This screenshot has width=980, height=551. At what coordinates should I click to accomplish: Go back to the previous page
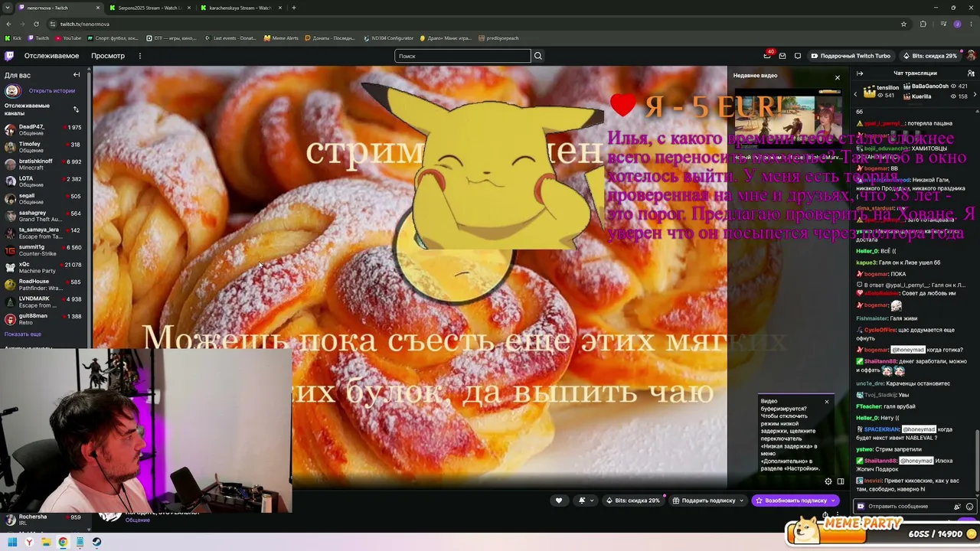(x=8, y=24)
